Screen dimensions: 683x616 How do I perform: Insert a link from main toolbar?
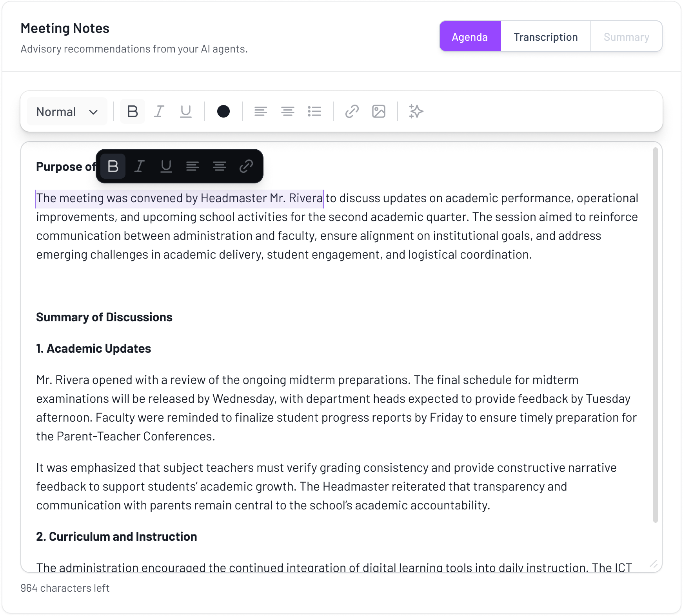click(x=352, y=112)
